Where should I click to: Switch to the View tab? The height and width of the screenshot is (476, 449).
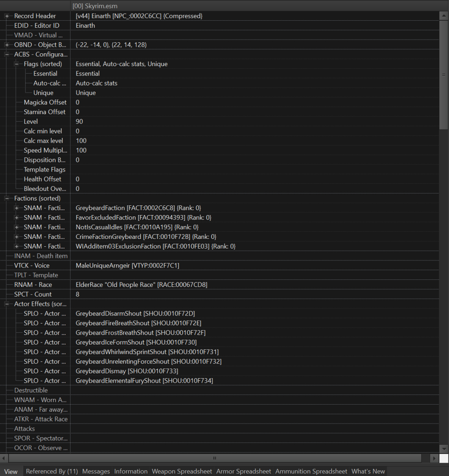(11, 471)
